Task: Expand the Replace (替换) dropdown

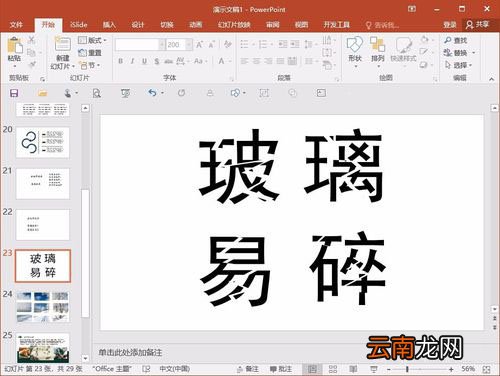Action: coord(473,53)
